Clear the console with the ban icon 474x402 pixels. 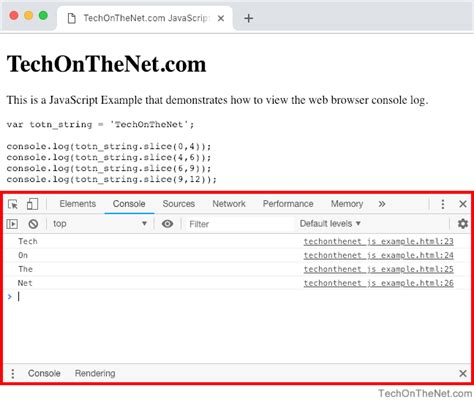click(x=33, y=224)
